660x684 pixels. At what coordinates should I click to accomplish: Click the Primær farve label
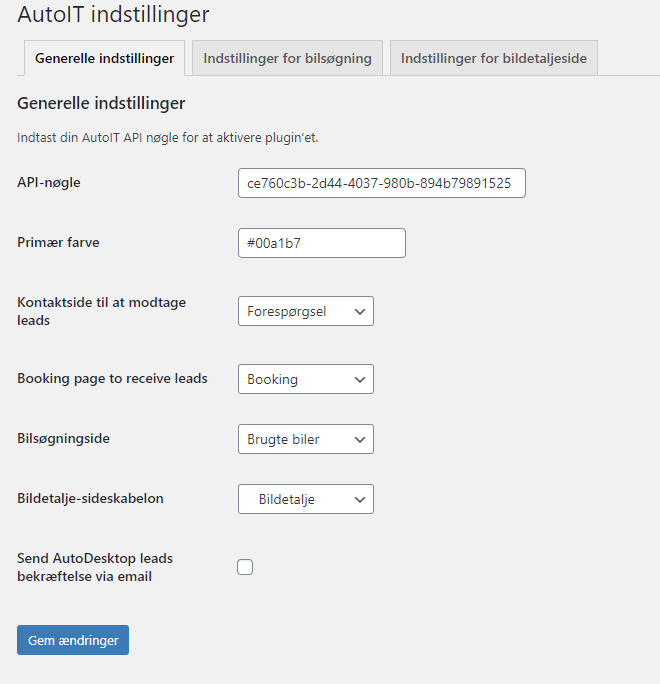pyautogui.click(x=58, y=242)
